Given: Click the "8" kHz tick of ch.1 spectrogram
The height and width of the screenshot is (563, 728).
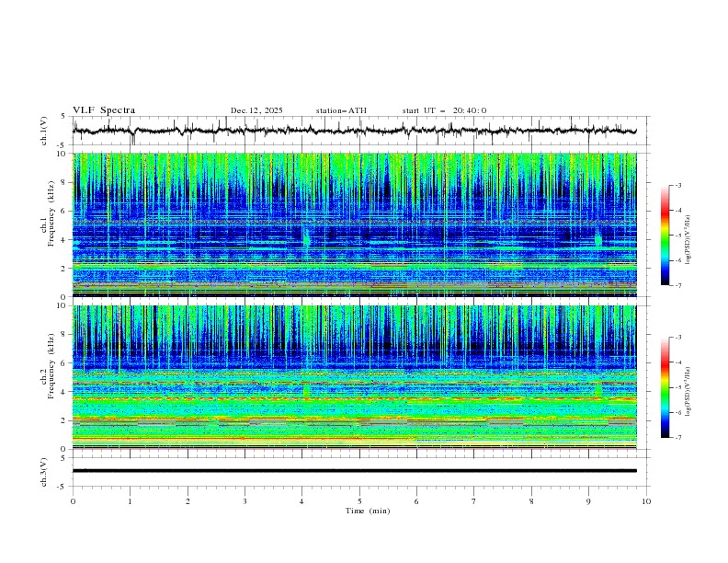Looking at the screenshot, I should [x=65, y=182].
